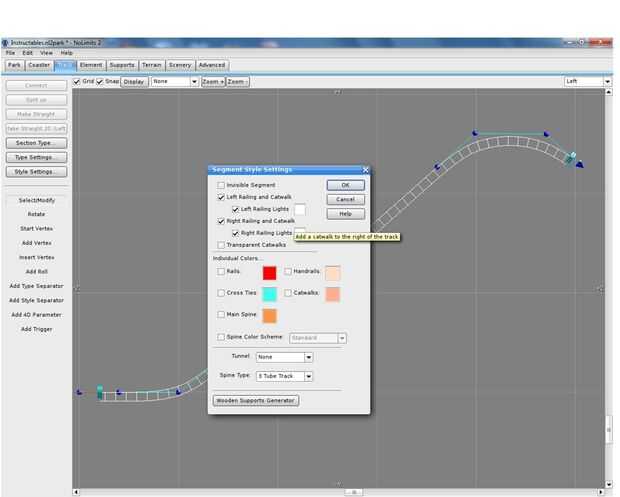Switch to the Park tab

15,65
